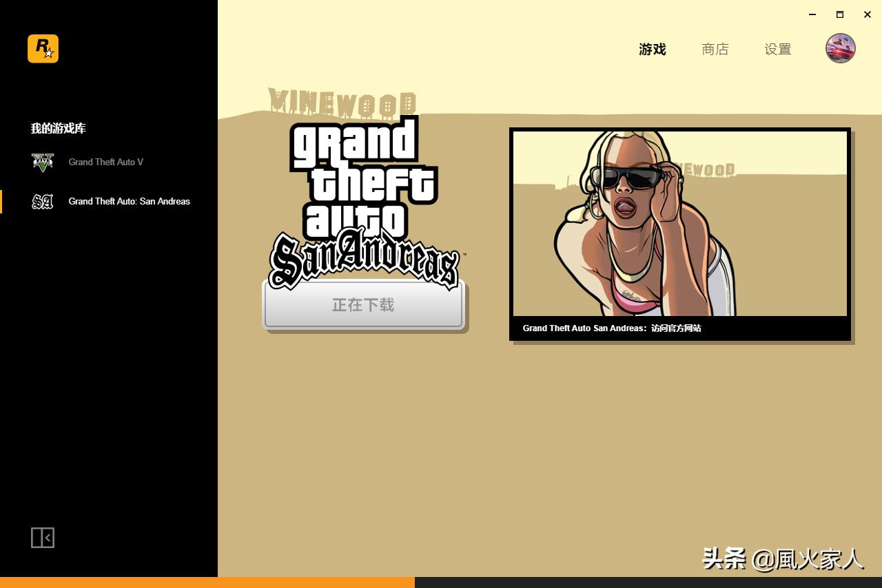Screen dimensions: 882x588
Task: Click the 我的游戏库 heading
Action: coord(58,129)
